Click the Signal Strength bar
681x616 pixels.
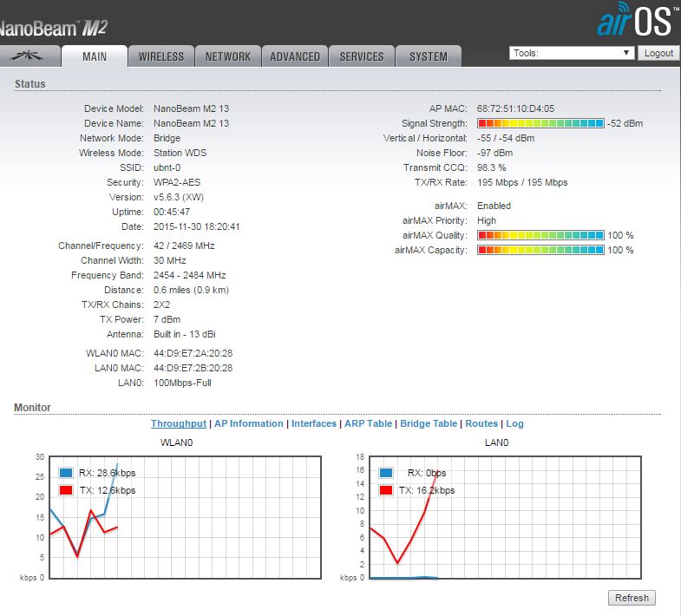point(540,123)
